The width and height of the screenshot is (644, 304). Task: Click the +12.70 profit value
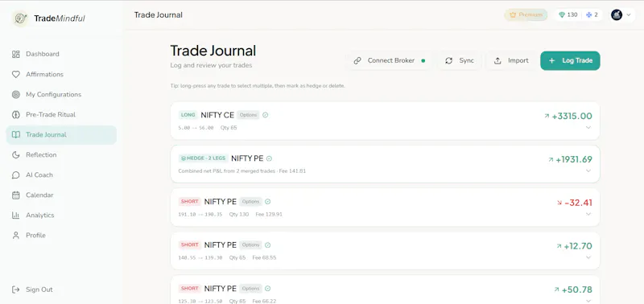pos(578,246)
